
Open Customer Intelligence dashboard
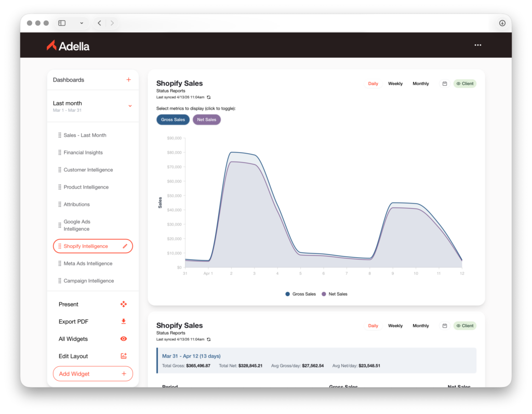coord(88,170)
